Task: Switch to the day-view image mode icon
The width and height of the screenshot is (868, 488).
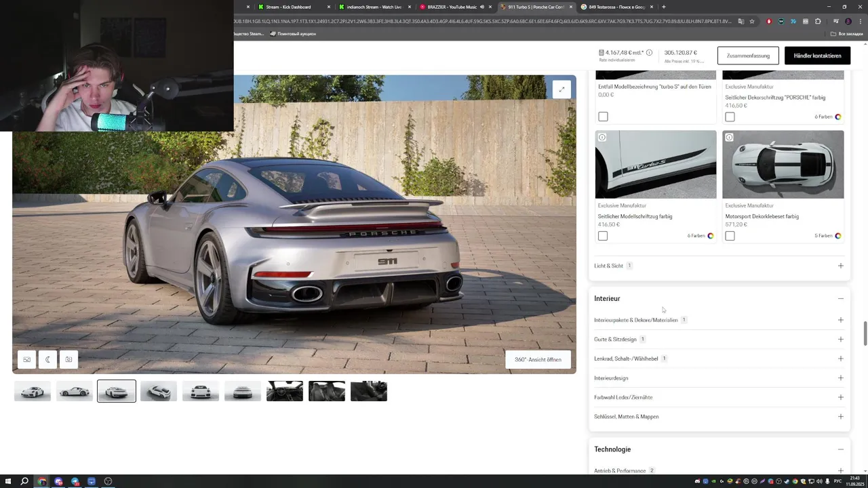Action: (x=27, y=359)
